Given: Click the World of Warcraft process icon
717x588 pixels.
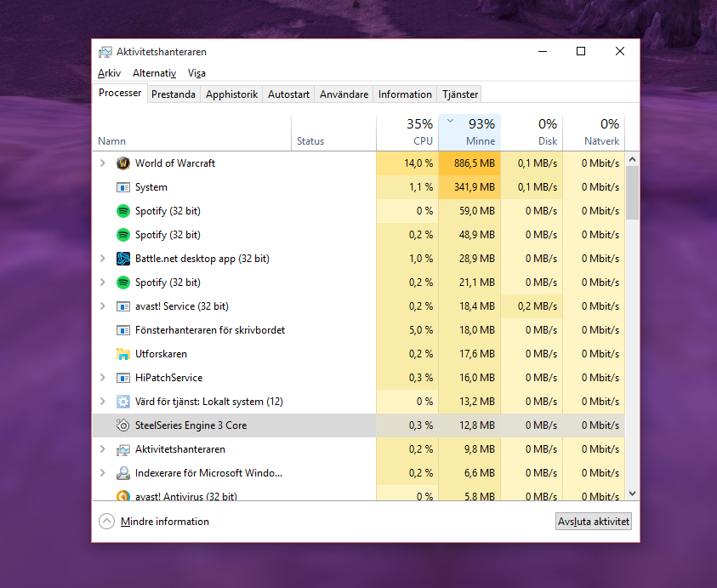Looking at the screenshot, I should click(x=123, y=163).
